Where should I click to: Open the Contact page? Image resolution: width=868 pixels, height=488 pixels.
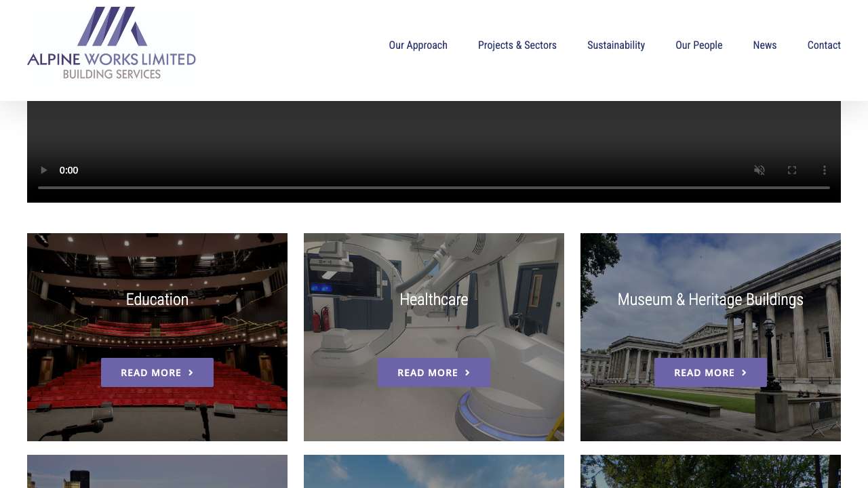tap(823, 45)
